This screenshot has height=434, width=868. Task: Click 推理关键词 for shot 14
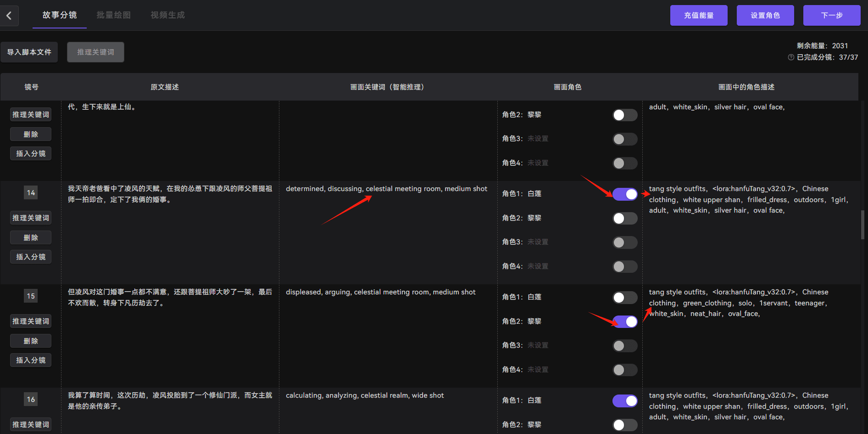[31, 218]
